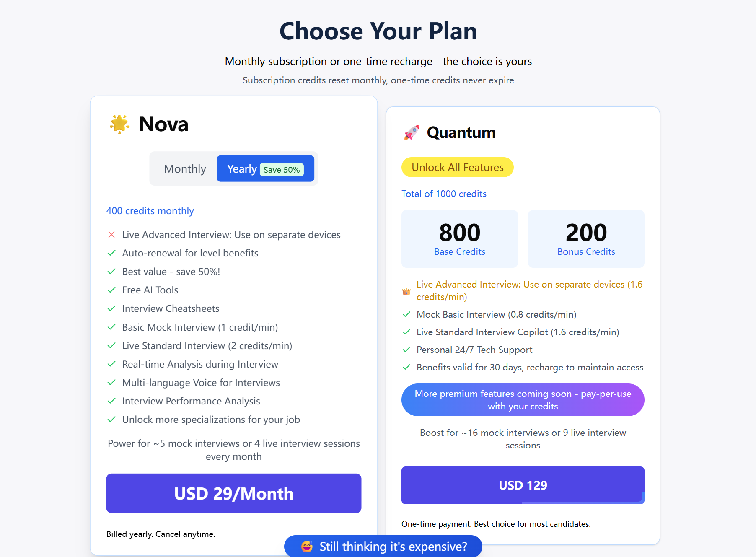Click the checkmark beside Interview Cheatsheets

tap(111, 308)
